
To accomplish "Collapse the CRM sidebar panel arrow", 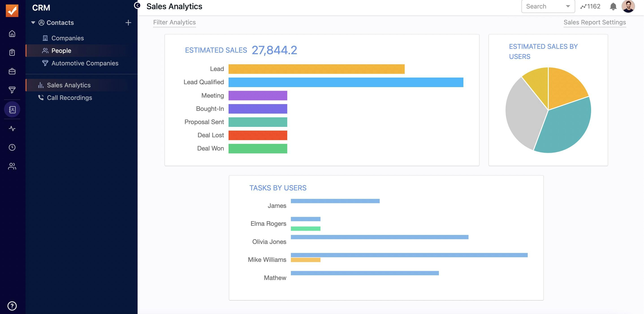I will (x=137, y=5).
